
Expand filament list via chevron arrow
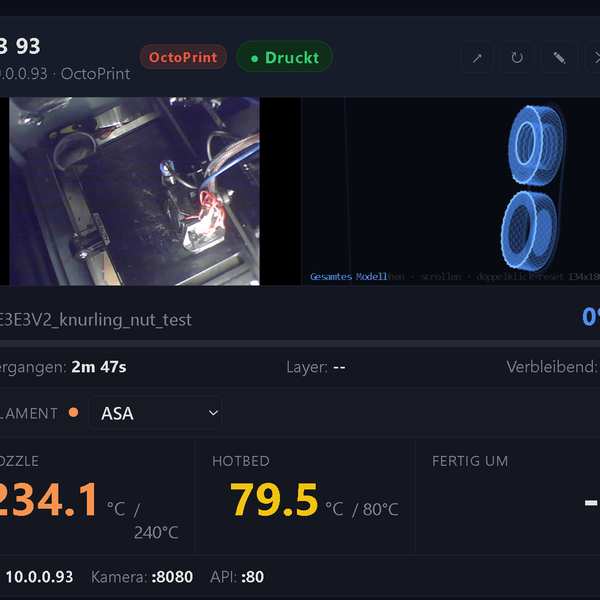tap(213, 413)
